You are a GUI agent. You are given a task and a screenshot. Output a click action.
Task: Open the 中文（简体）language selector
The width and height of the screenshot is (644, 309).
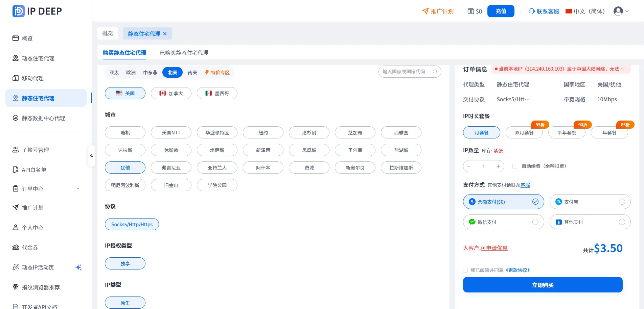point(585,11)
